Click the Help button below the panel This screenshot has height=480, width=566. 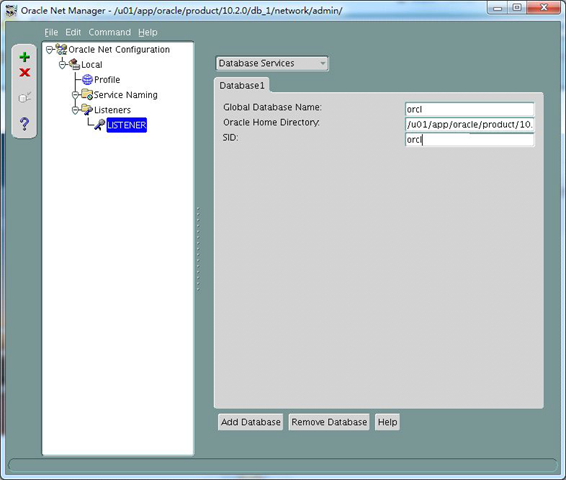387,422
